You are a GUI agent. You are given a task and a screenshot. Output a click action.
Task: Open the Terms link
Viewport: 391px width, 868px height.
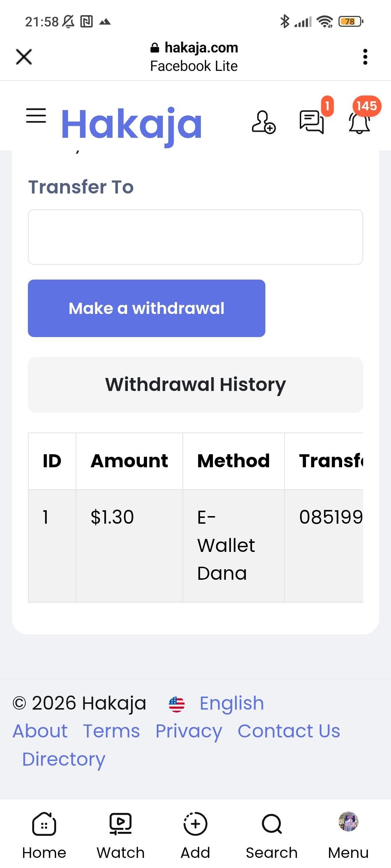pyautogui.click(x=112, y=731)
